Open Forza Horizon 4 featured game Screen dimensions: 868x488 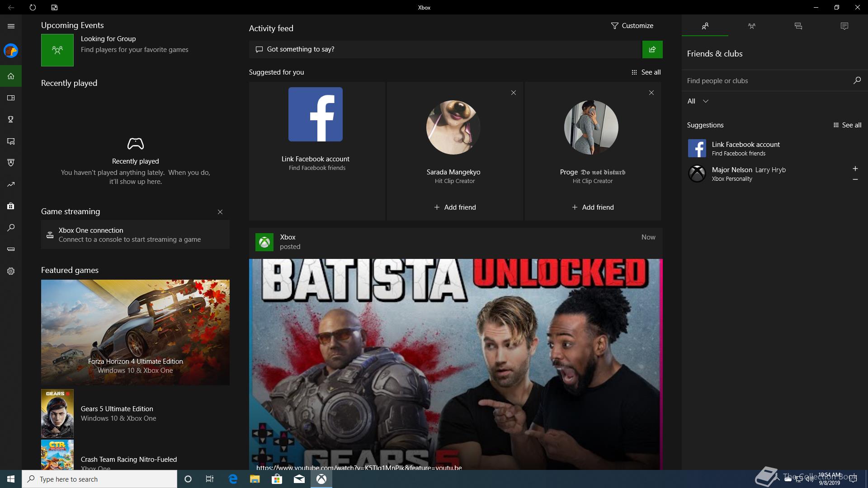[x=135, y=333]
